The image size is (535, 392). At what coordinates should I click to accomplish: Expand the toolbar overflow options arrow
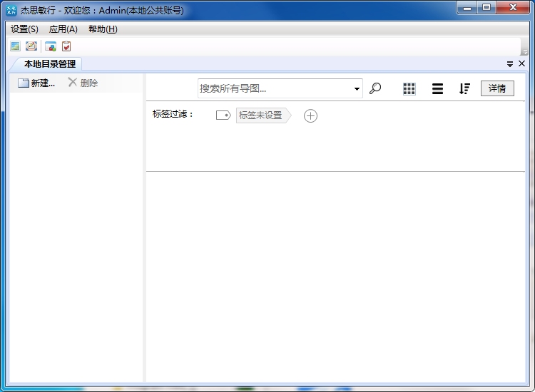(525, 51)
